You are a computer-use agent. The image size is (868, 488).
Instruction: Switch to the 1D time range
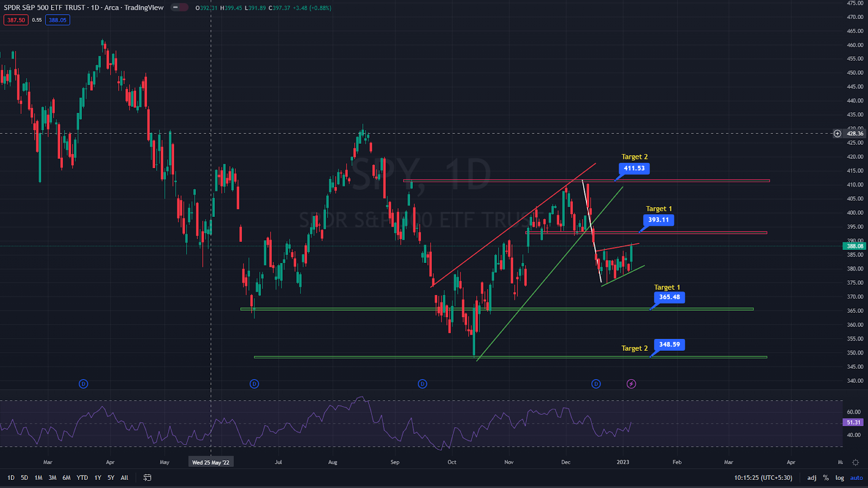11,478
